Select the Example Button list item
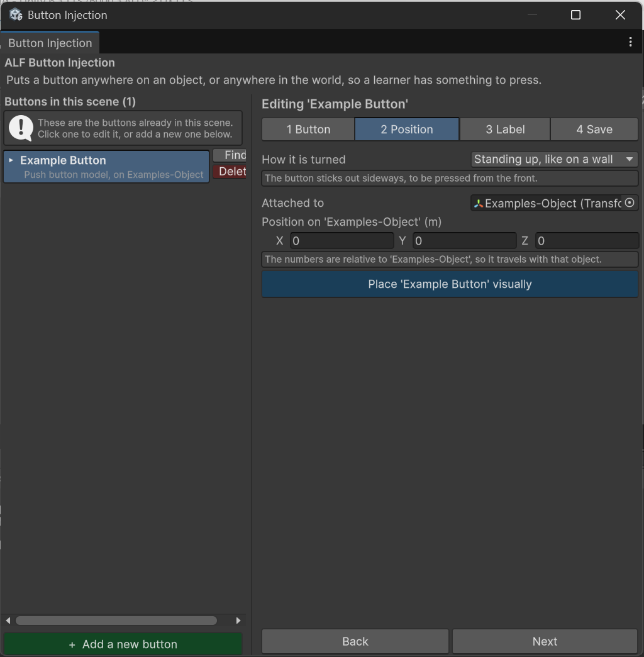This screenshot has height=657, width=644. tap(106, 167)
